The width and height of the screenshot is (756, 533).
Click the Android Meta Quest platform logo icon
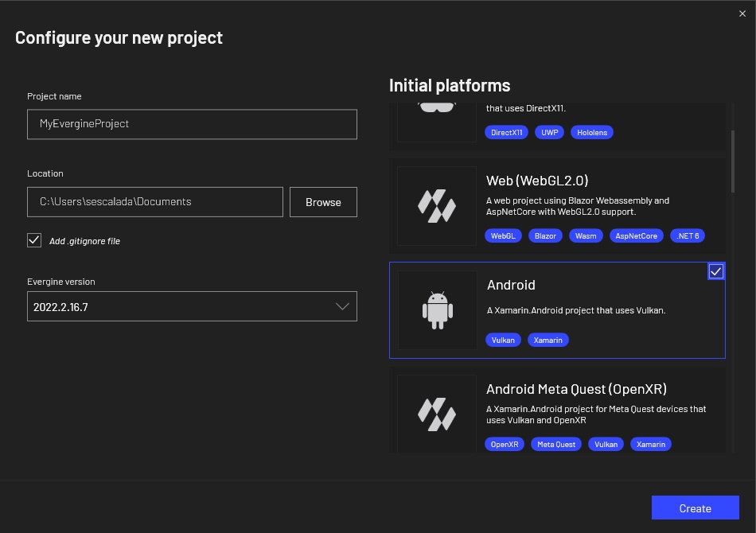point(437,414)
